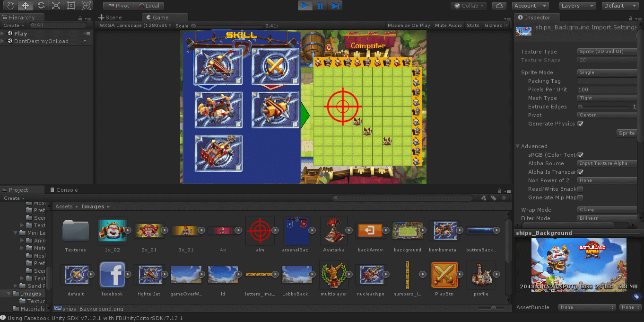
Task: Select the Rect tool in the toolbar
Action: [71, 6]
